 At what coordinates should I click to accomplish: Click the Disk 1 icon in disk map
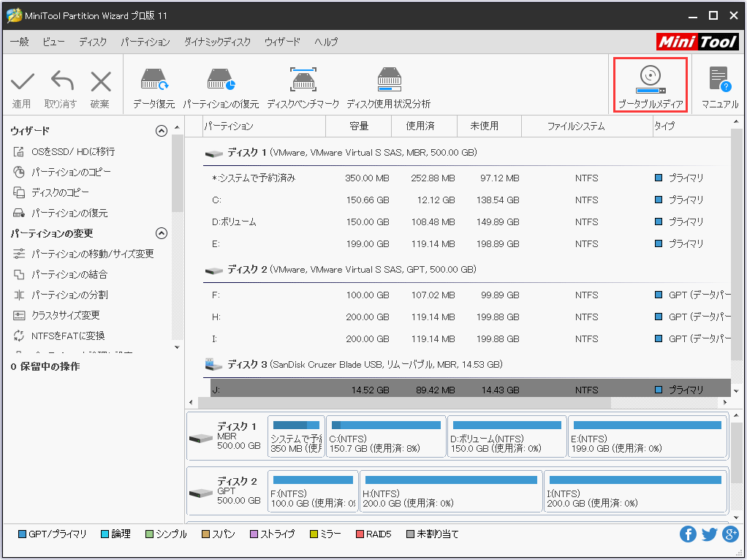pyautogui.click(x=200, y=437)
